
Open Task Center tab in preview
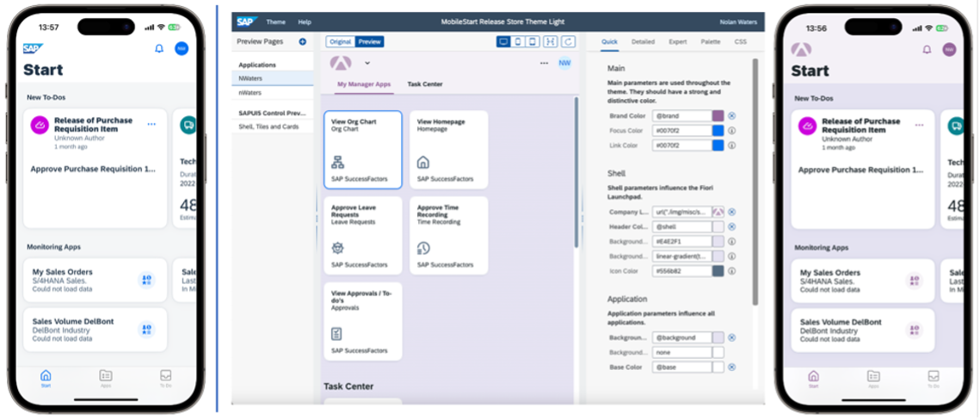tap(425, 83)
